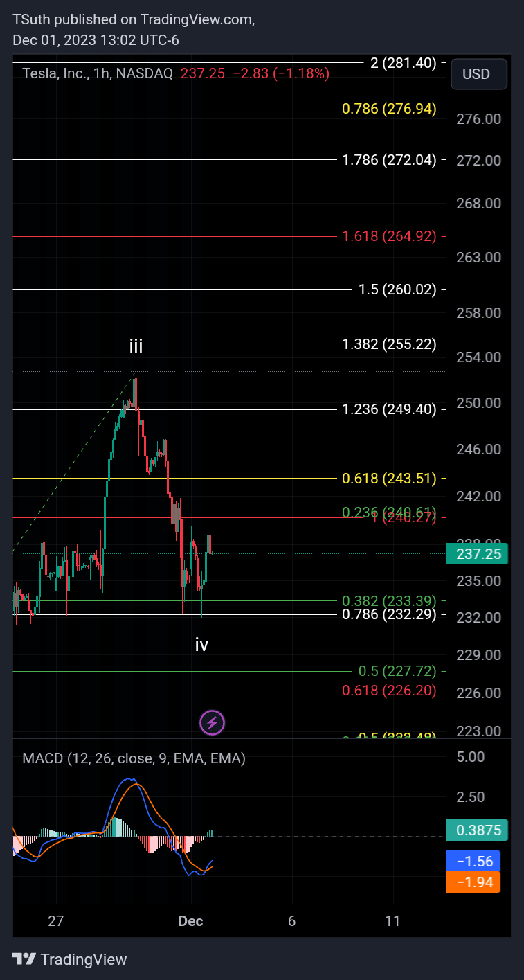Image resolution: width=524 pixels, height=980 pixels.
Task: Select the 'iii' wave label
Action: [x=136, y=347]
